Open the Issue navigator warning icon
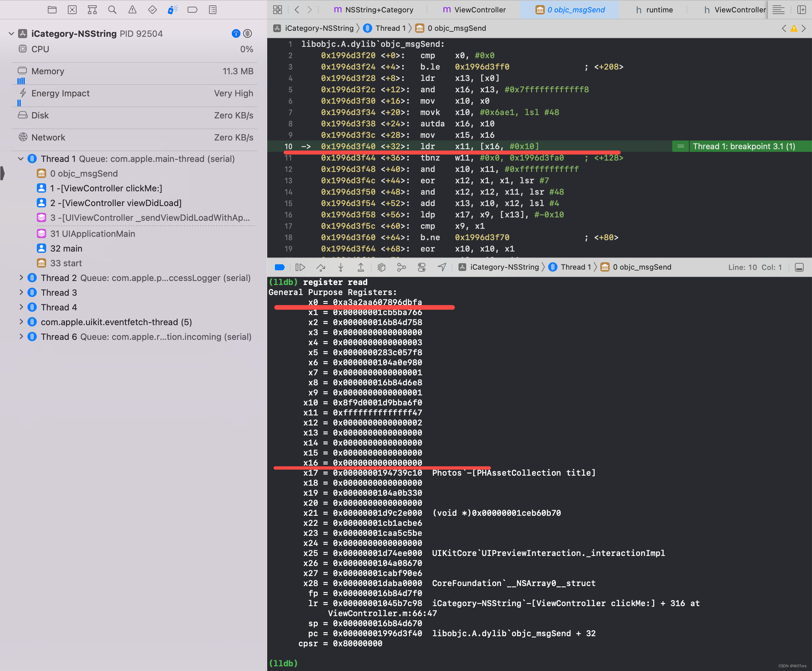Screen dimensions: 812x671 132,10
